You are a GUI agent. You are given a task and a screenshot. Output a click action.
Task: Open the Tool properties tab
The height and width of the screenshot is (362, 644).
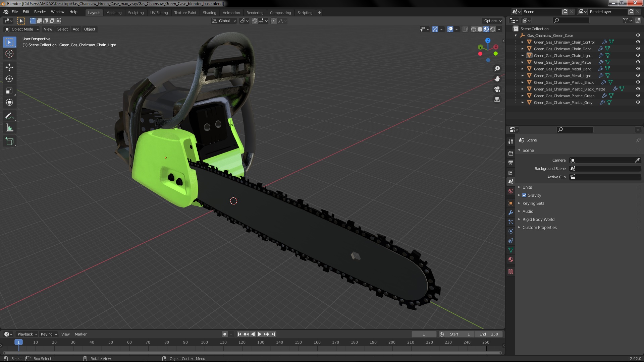(x=511, y=141)
